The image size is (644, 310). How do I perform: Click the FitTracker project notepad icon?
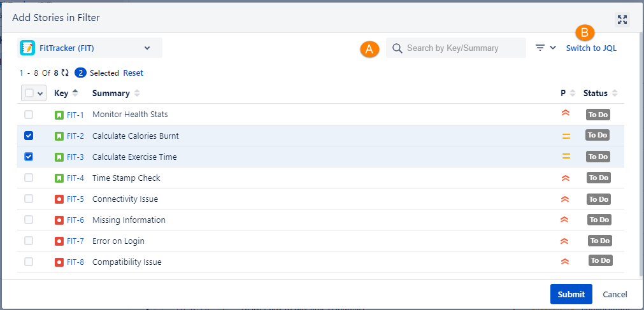click(27, 48)
